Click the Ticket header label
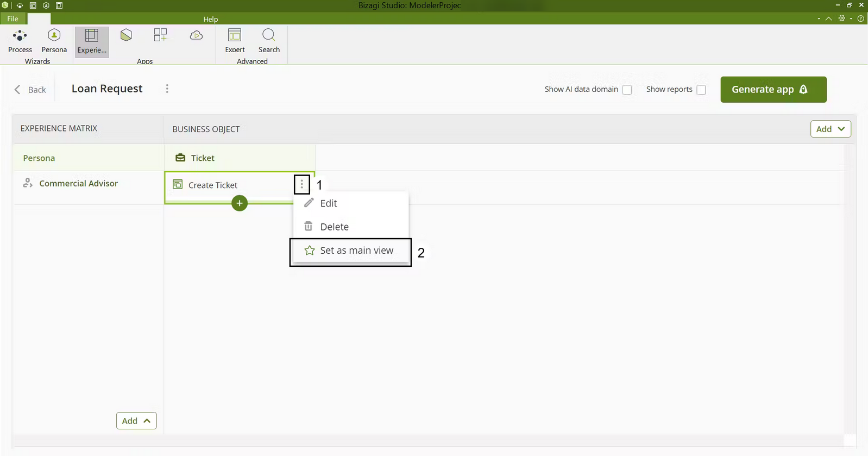The image size is (868, 456). click(x=203, y=158)
